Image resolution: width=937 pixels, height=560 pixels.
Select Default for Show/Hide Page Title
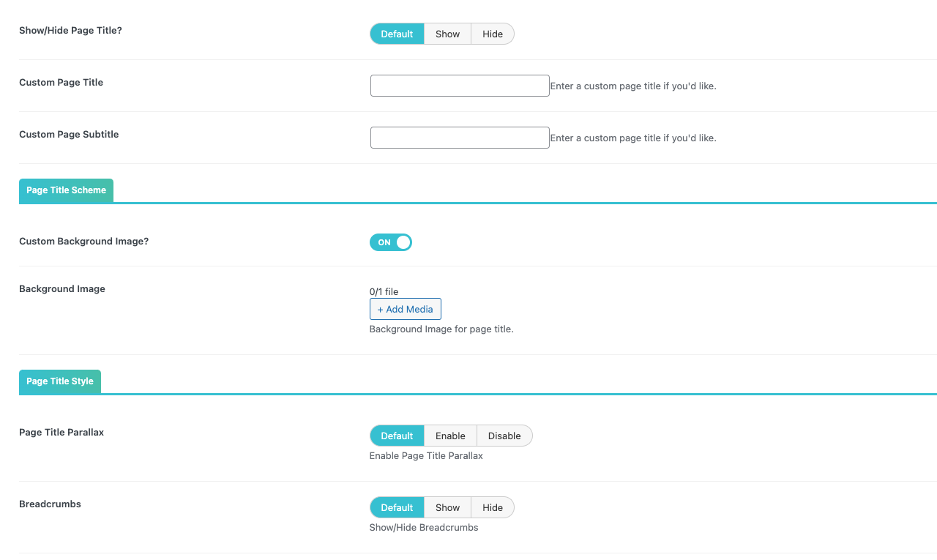[x=397, y=34]
